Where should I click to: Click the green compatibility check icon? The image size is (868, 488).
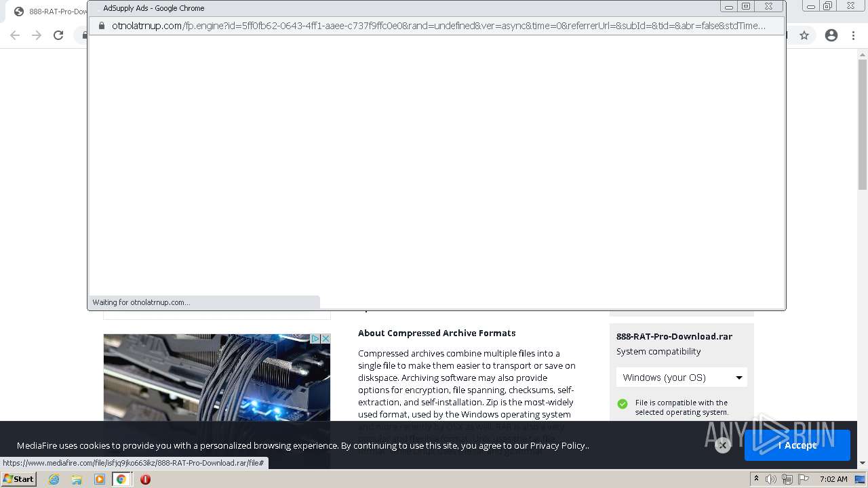623,404
